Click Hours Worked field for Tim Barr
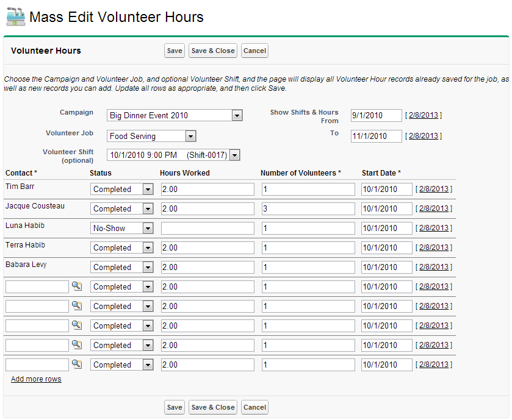This screenshot has height=420, width=512. pos(207,189)
